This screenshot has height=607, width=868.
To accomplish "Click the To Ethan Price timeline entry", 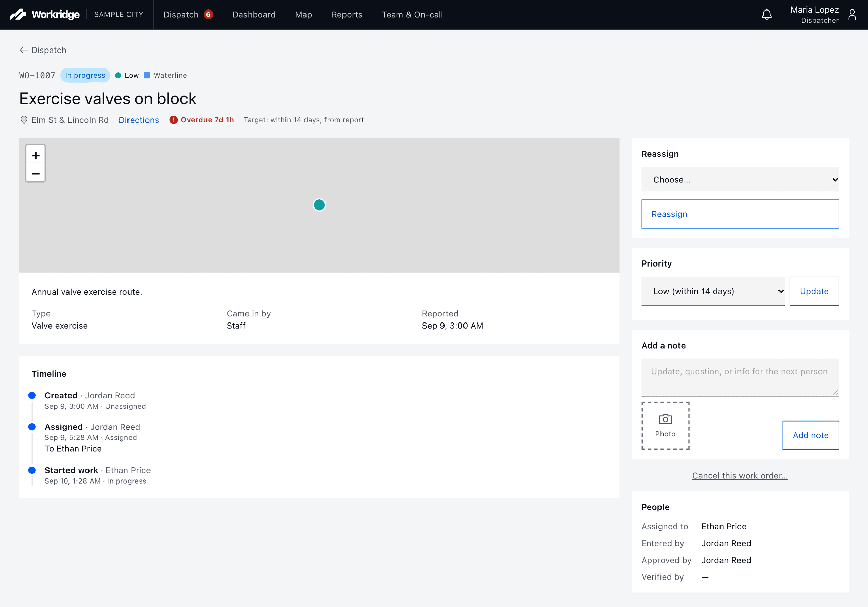I will point(73,449).
